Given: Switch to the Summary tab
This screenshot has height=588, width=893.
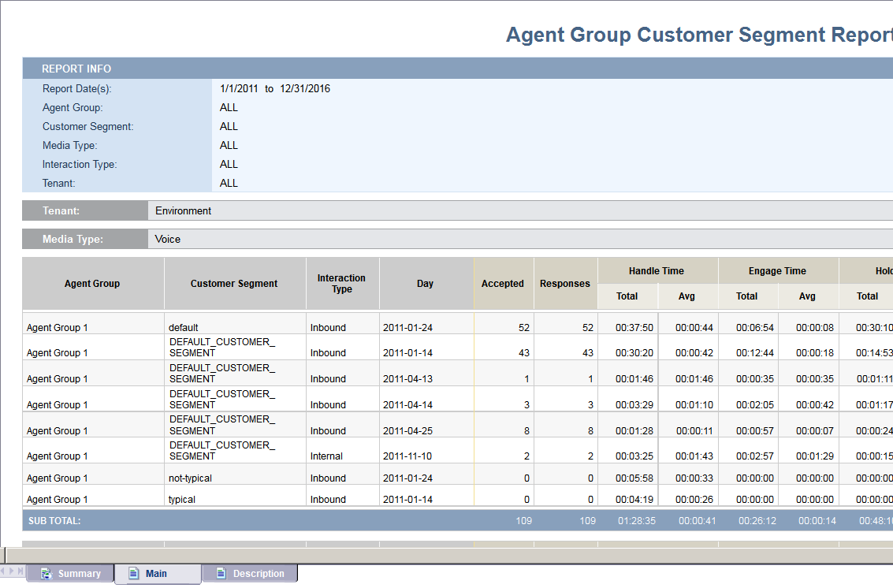Looking at the screenshot, I should pos(79,573).
